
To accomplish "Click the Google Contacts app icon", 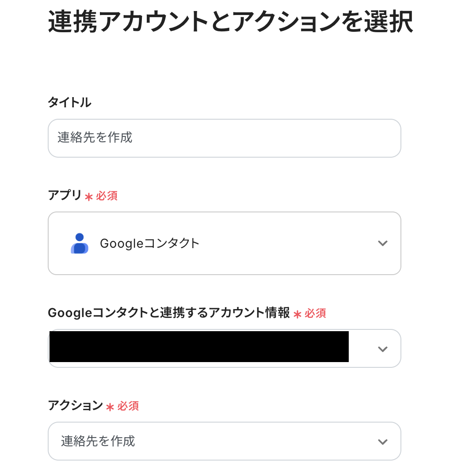I will tap(80, 243).
